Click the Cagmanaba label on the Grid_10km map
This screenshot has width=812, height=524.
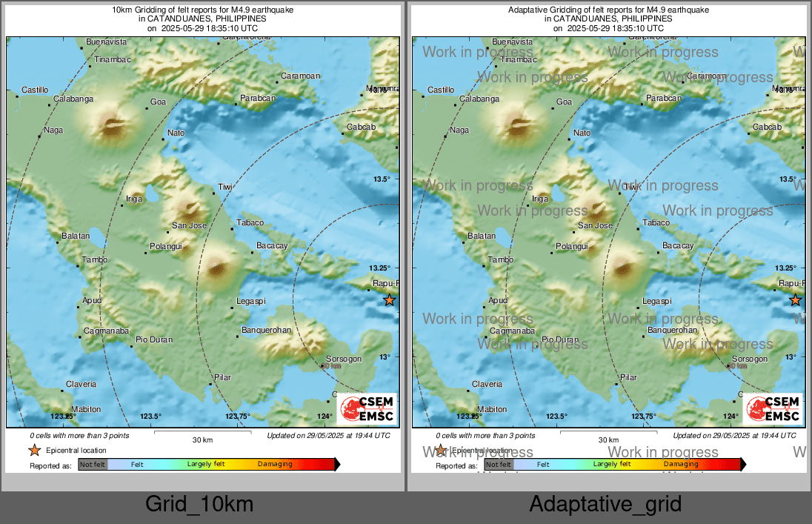coord(106,331)
